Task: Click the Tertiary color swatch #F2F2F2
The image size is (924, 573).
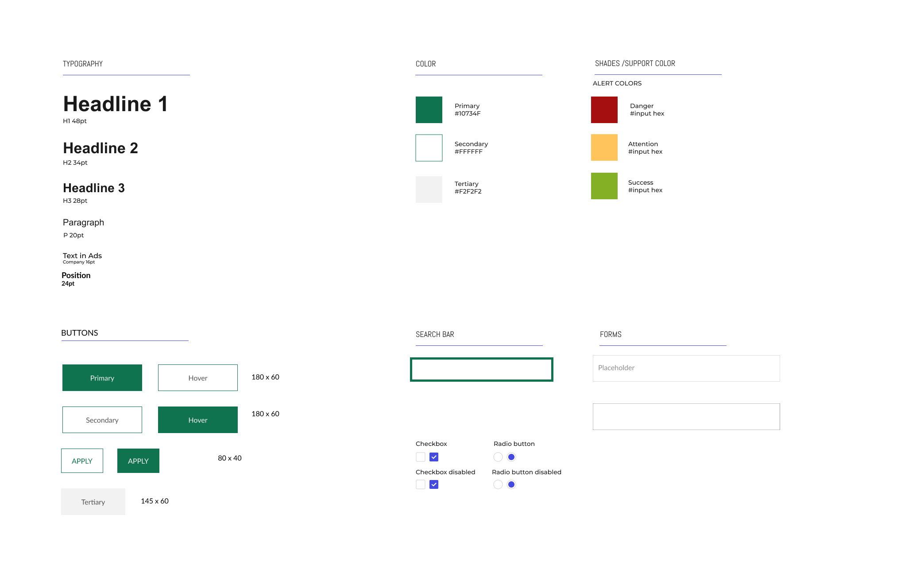Action: pos(429,187)
